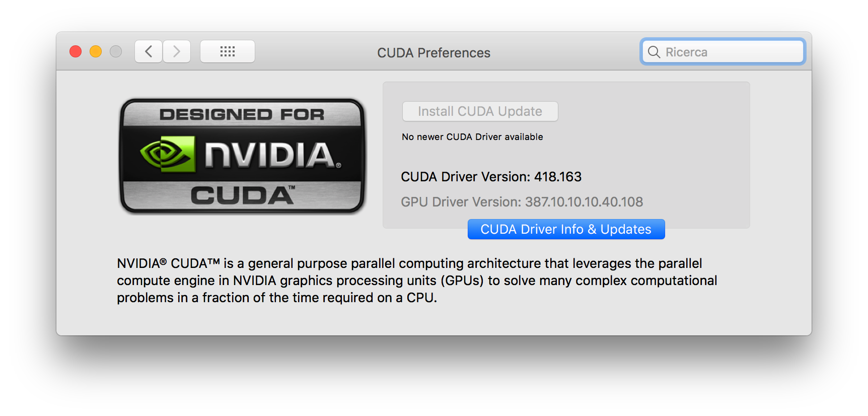
Task: Show all preferences via grid icon
Action: pos(228,51)
